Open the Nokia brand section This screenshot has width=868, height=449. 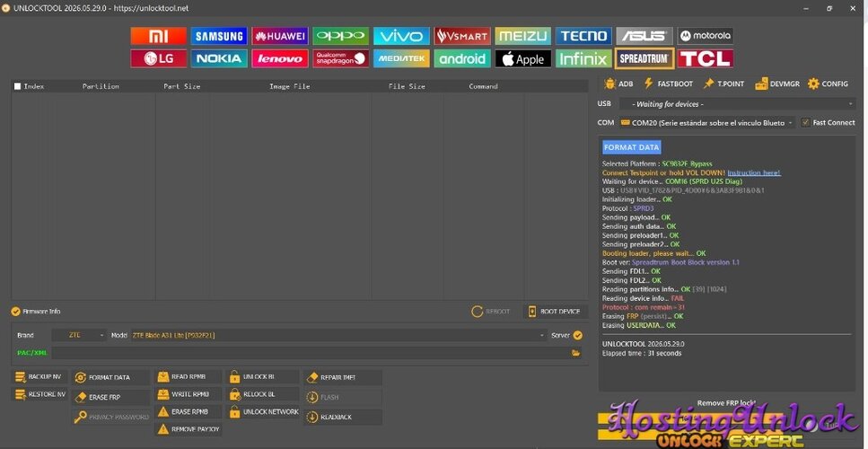[219, 58]
